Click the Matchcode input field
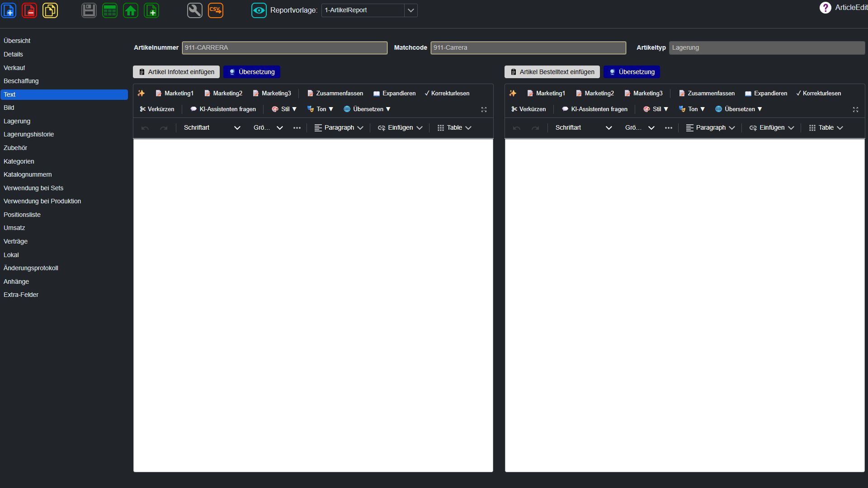 click(x=528, y=48)
